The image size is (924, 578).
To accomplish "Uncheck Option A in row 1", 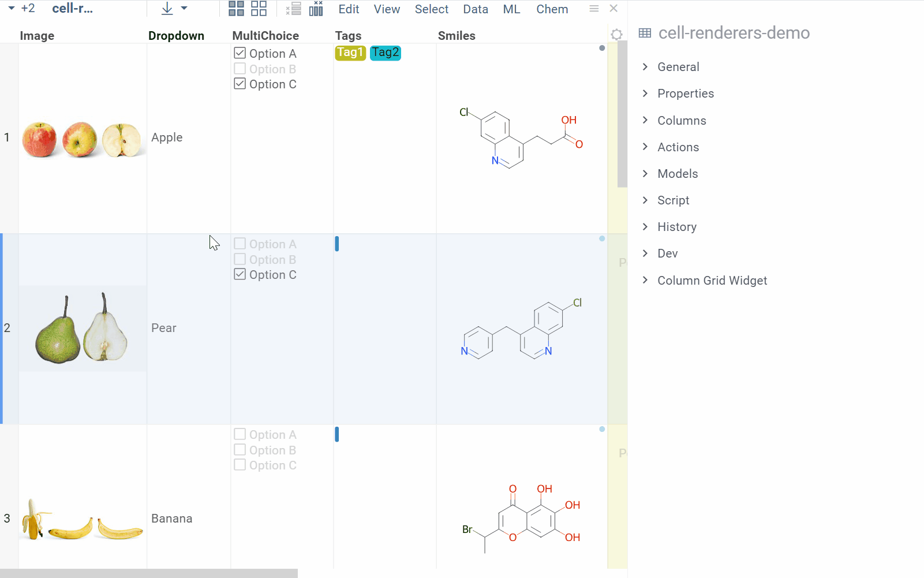I will pyautogui.click(x=240, y=53).
